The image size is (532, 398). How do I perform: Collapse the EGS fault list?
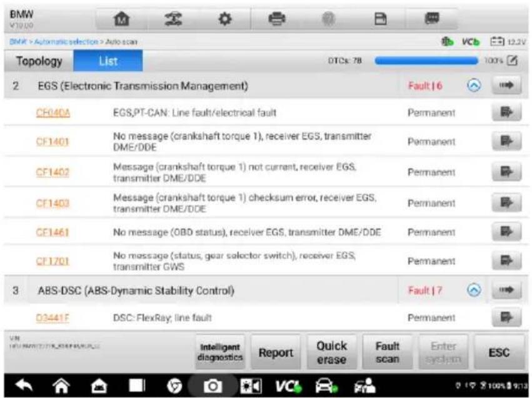tap(474, 86)
